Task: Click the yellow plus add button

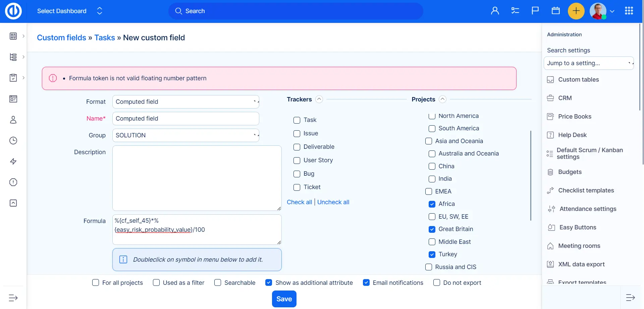Action: [576, 11]
